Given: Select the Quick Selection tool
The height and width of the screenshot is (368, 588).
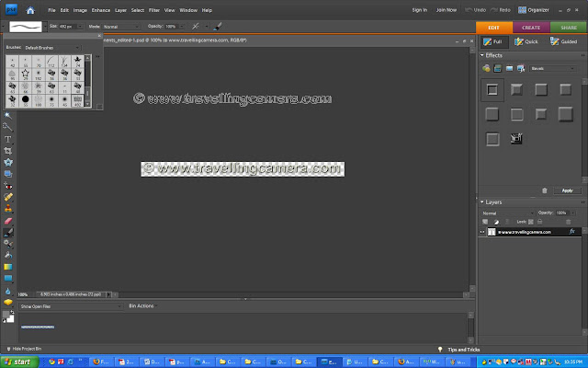Looking at the screenshot, I should [8, 127].
